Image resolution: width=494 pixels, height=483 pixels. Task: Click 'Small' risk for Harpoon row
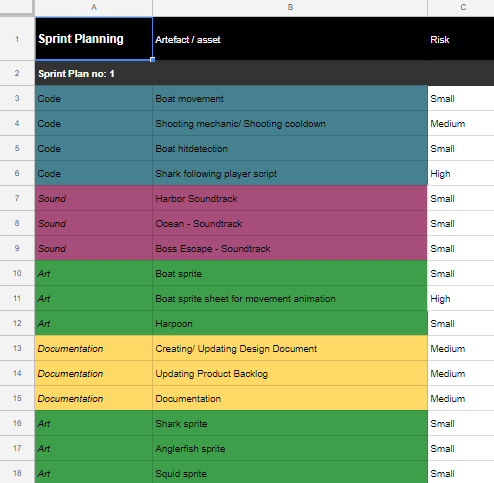click(461, 323)
